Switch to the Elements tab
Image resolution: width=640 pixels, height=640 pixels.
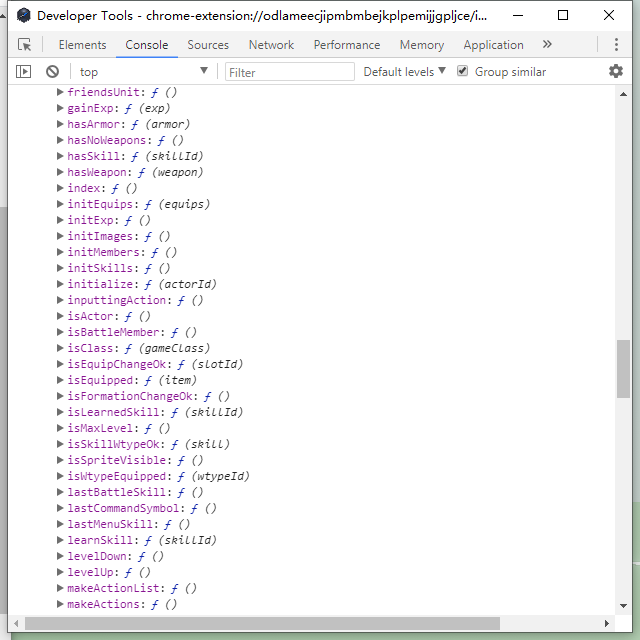(x=82, y=44)
